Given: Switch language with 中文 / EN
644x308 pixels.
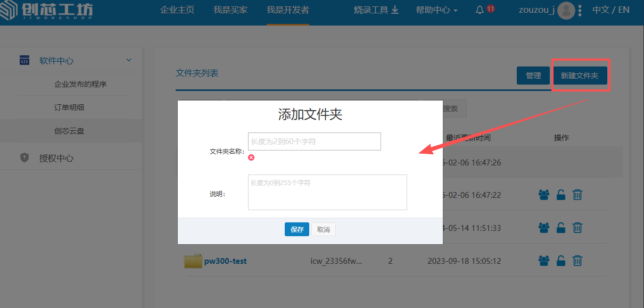Looking at the screenshot, I should click(610, 10).
